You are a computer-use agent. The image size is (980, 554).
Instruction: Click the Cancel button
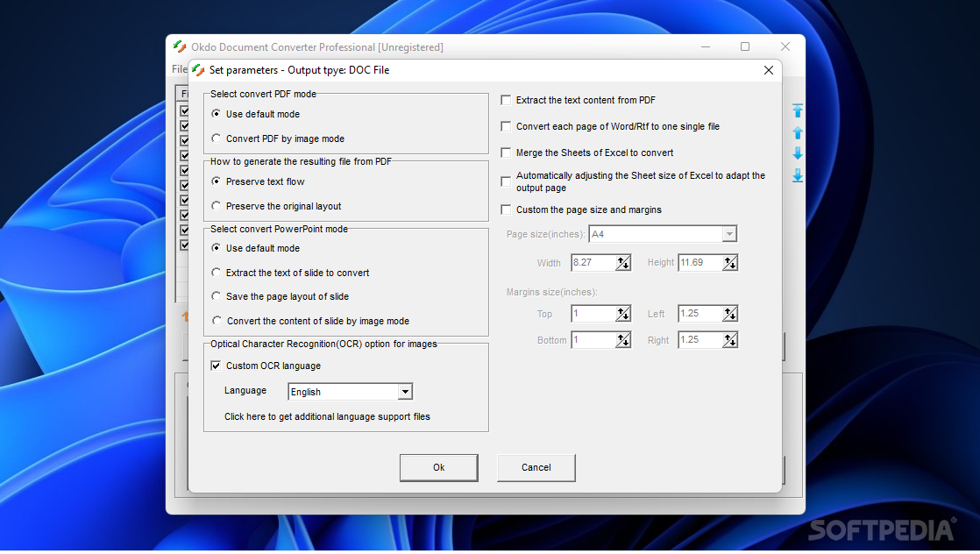pos(536,468)
